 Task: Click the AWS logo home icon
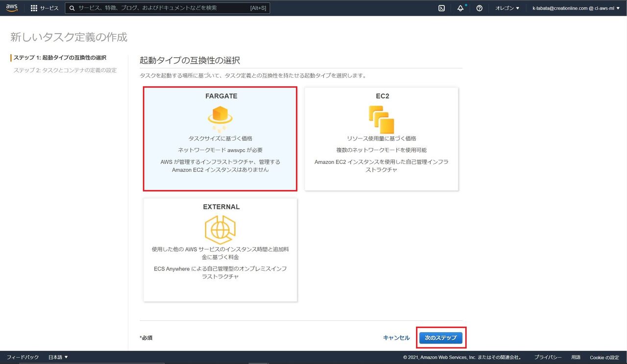[x=12, y=8]
